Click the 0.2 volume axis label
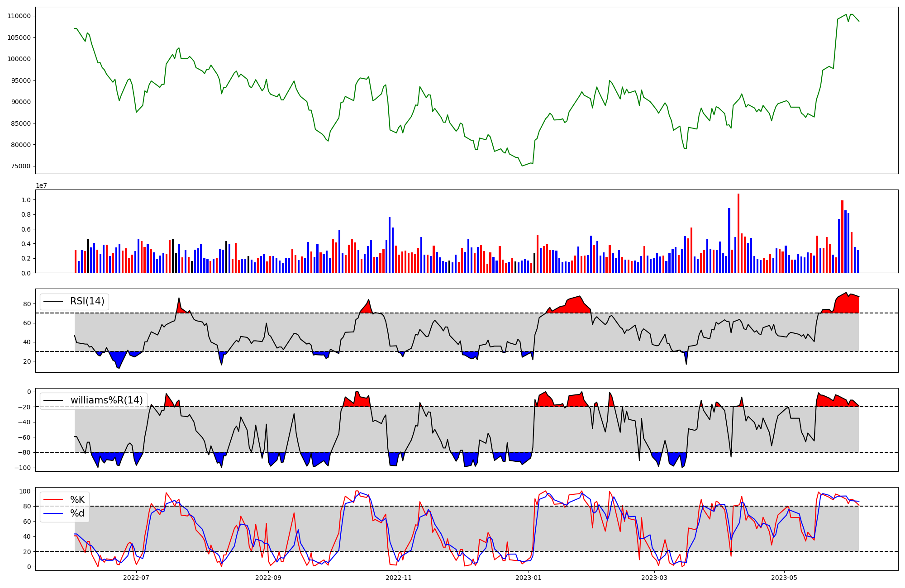Viewport: 905px width, 588px height. pyautogui.click(x=26, y=258)
